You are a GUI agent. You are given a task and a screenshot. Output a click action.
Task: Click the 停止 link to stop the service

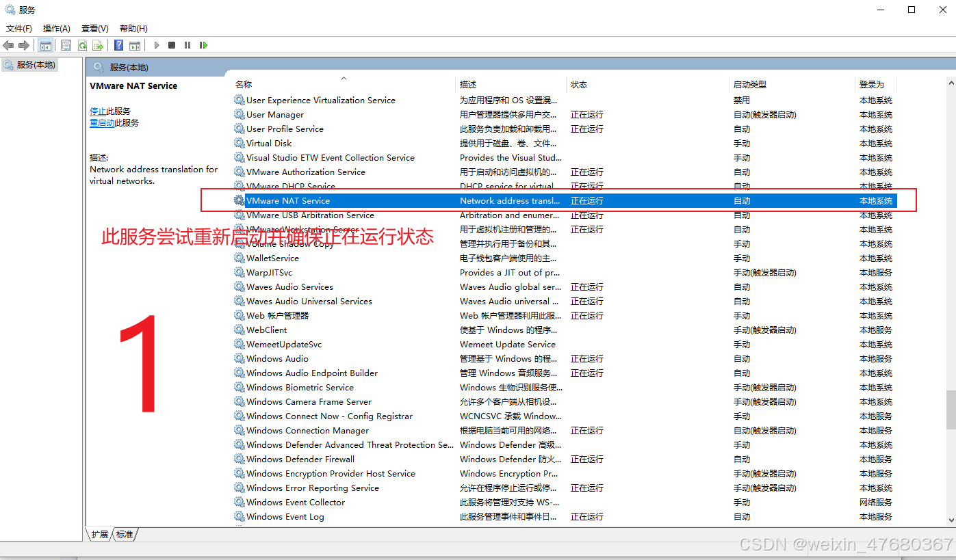click(98, 111)
